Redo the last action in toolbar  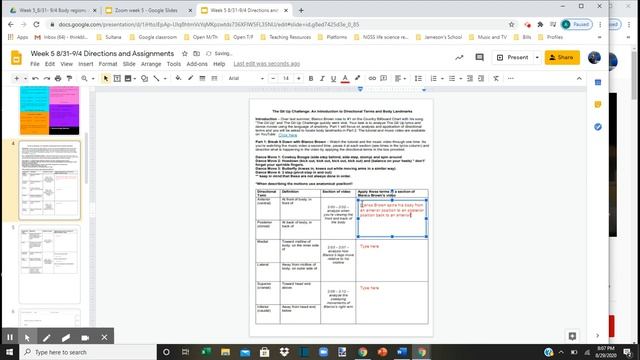pyautogui.click(x=47, y=78)
